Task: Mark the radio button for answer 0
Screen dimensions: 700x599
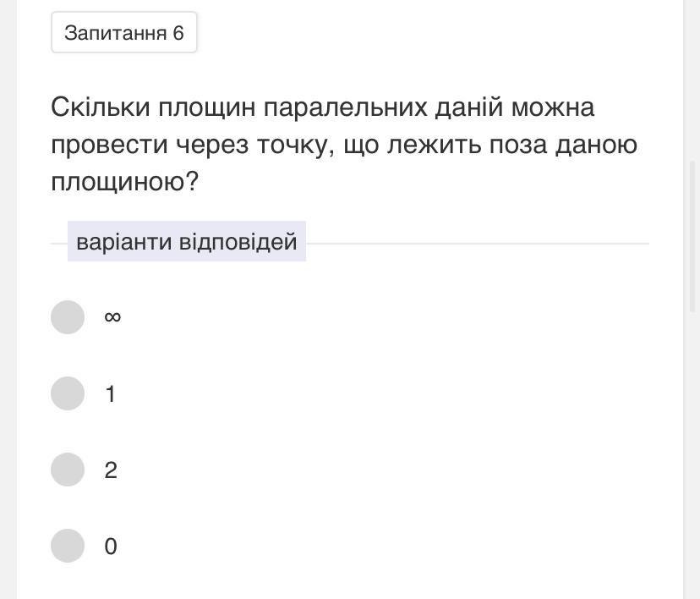Action: 68,546
